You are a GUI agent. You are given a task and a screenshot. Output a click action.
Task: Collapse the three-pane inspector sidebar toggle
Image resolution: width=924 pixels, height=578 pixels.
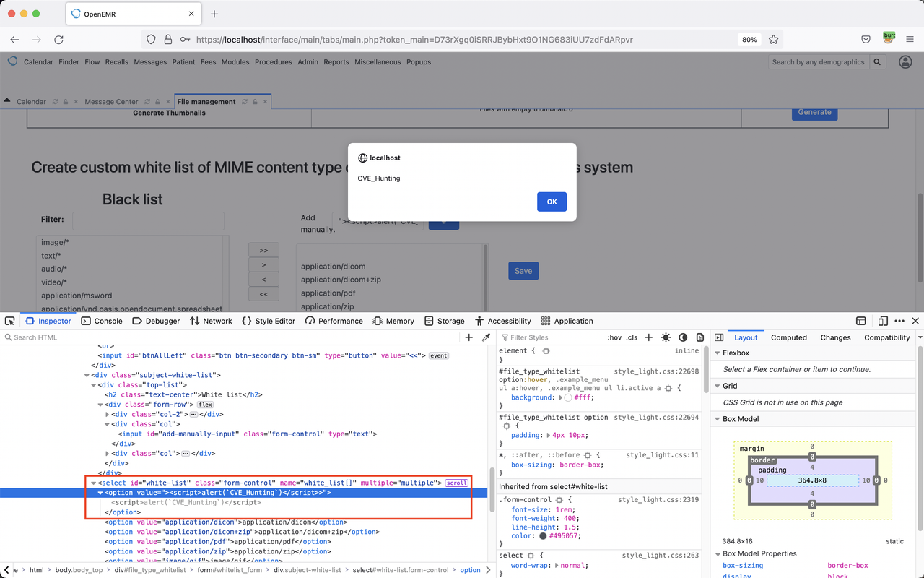point(719,337)
